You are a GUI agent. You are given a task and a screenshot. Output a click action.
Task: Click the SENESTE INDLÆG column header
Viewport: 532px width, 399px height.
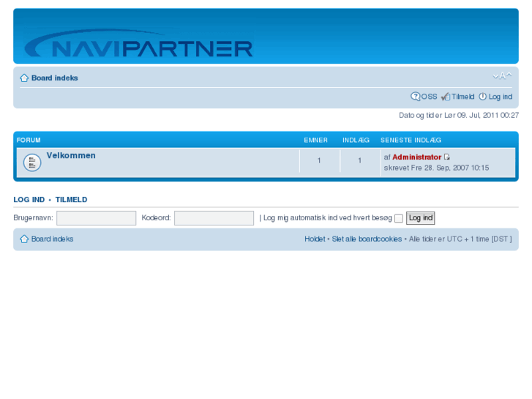411,141
